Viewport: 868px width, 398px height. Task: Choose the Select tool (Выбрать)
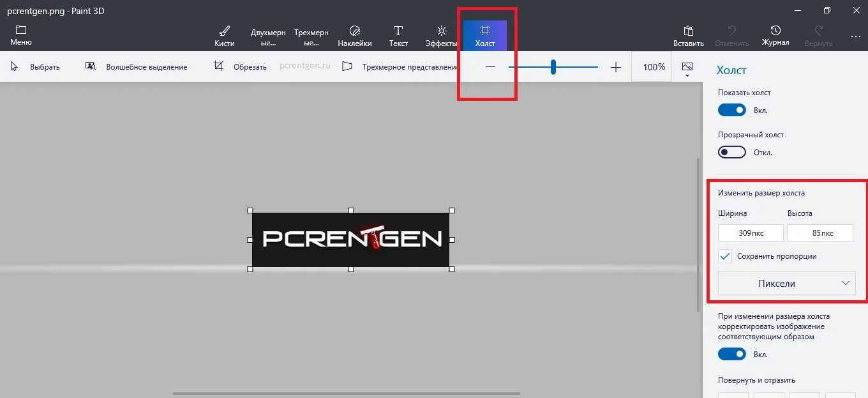(35, 66)
